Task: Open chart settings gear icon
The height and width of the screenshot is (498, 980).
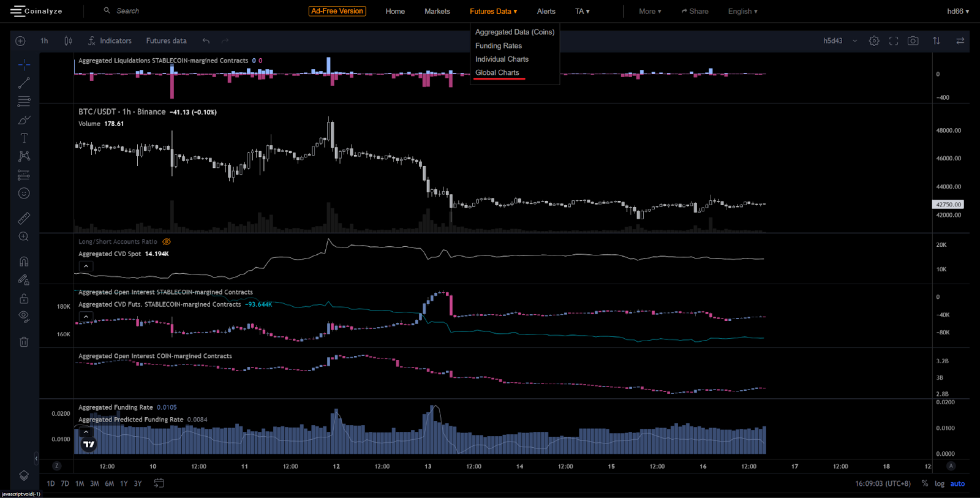Action: (874, 41)
